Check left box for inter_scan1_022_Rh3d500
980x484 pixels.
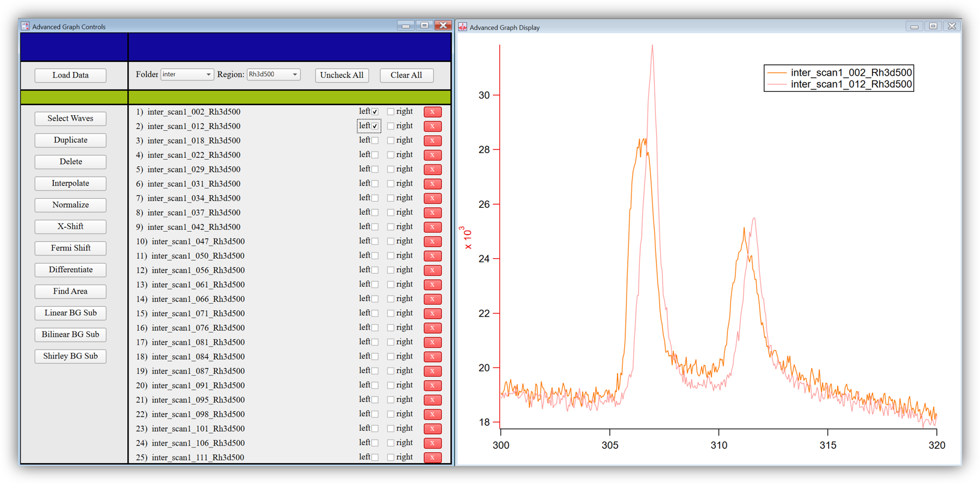[x=375, y=155]
